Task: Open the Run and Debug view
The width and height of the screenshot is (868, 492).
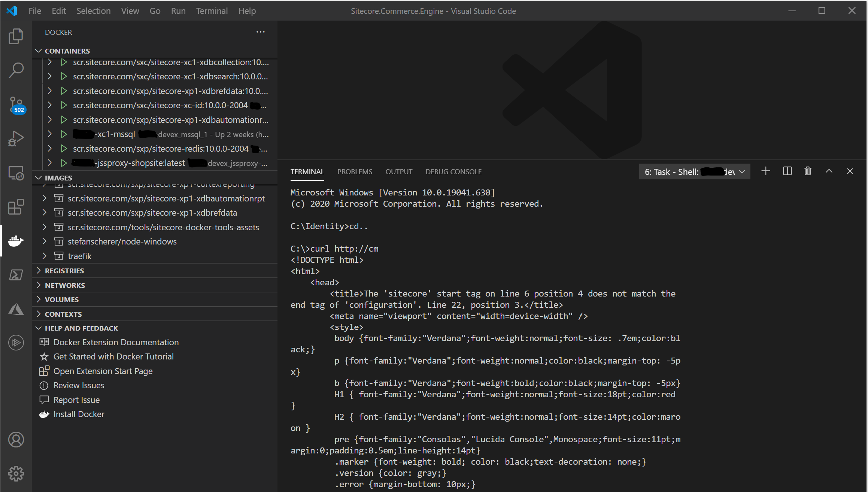Action: (16, 138)
